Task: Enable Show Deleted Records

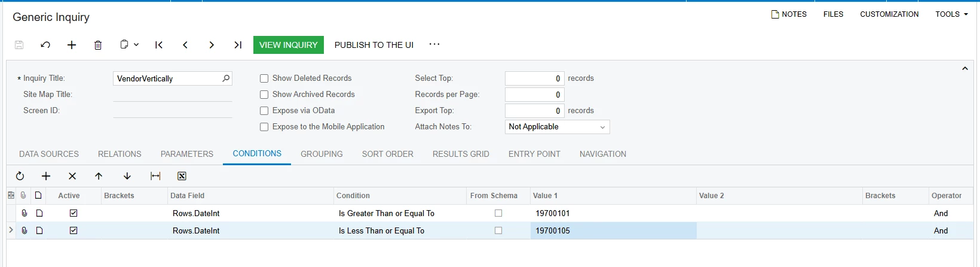Action: pos(264,78)
